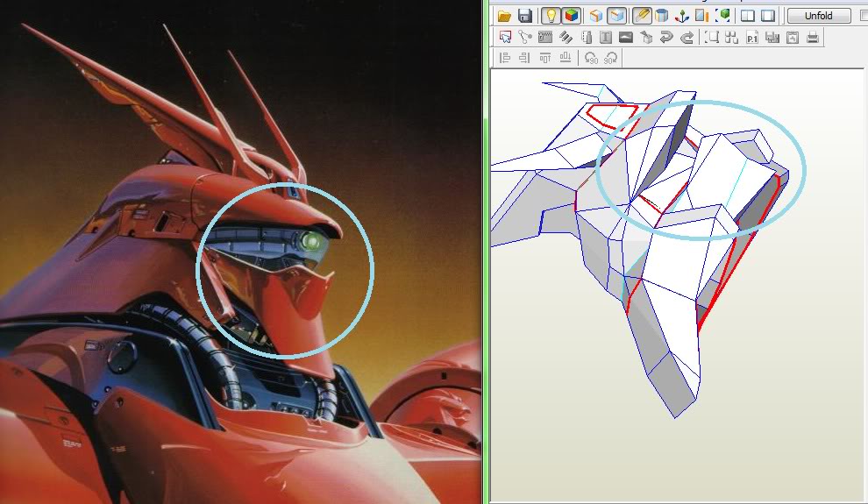
Task: Click the checkbox right of Unfold button
Action: tap(864, 16)
